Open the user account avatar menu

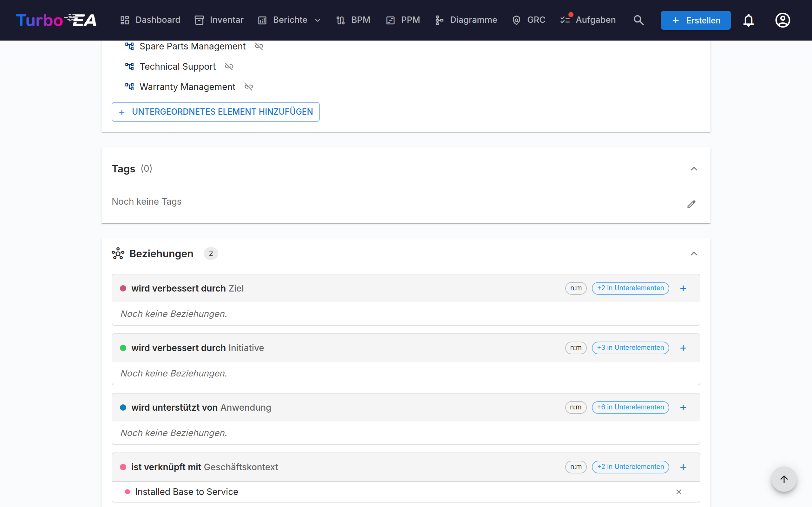tap(783, 20)
